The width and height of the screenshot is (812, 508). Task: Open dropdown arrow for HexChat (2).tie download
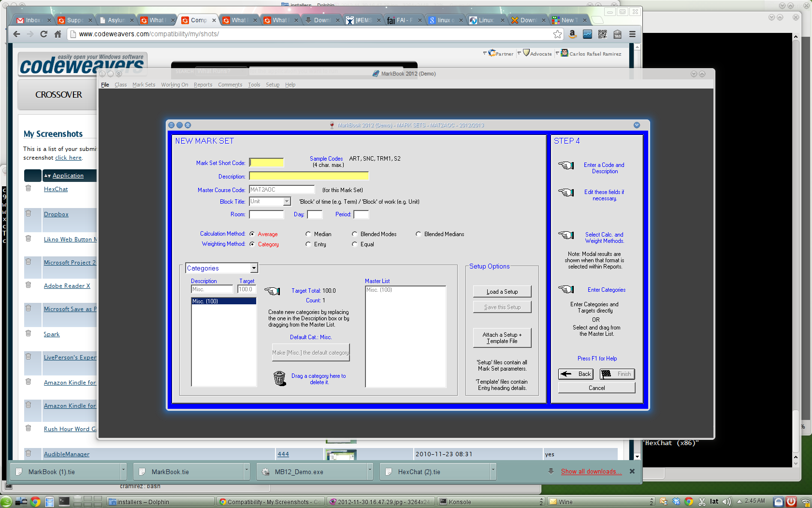(493, 471)
